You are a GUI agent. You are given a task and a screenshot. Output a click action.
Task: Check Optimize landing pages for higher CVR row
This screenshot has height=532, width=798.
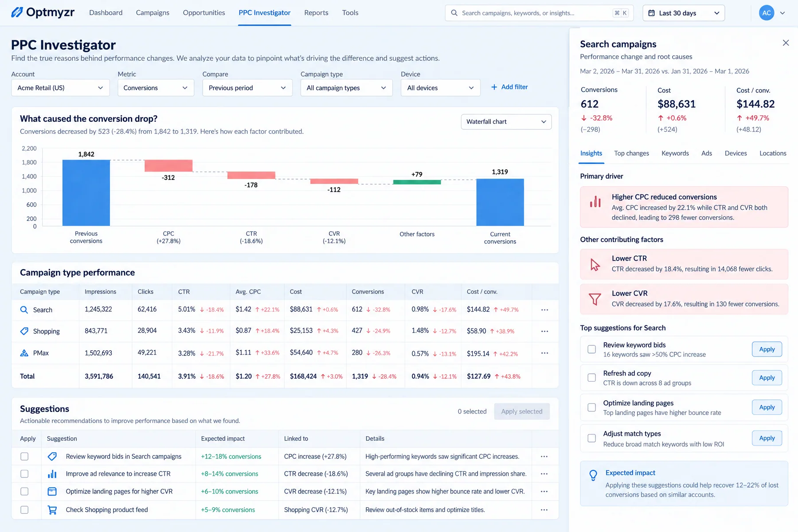[x=24, y=491]
